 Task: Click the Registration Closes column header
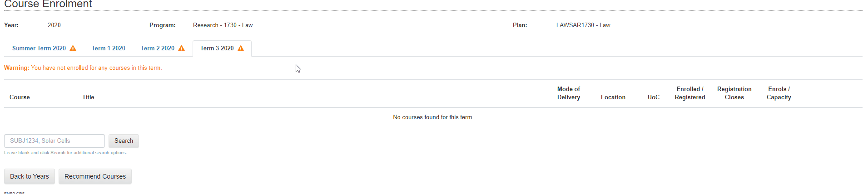coord(734,93)
